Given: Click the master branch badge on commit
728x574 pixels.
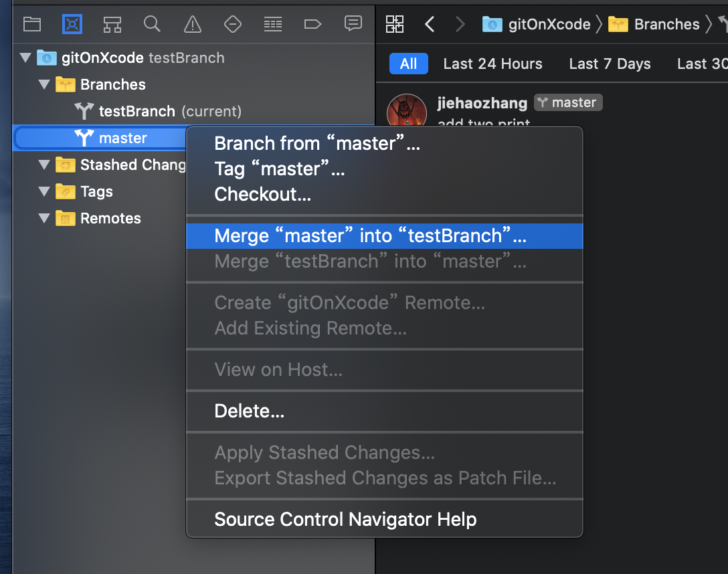Looking at the screenshot, I should pos(568,102).
